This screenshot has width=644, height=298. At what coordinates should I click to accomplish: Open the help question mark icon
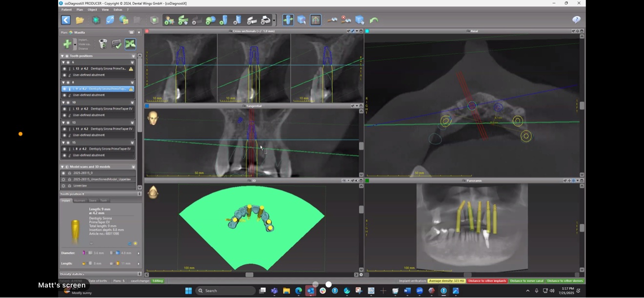(576, 20)
